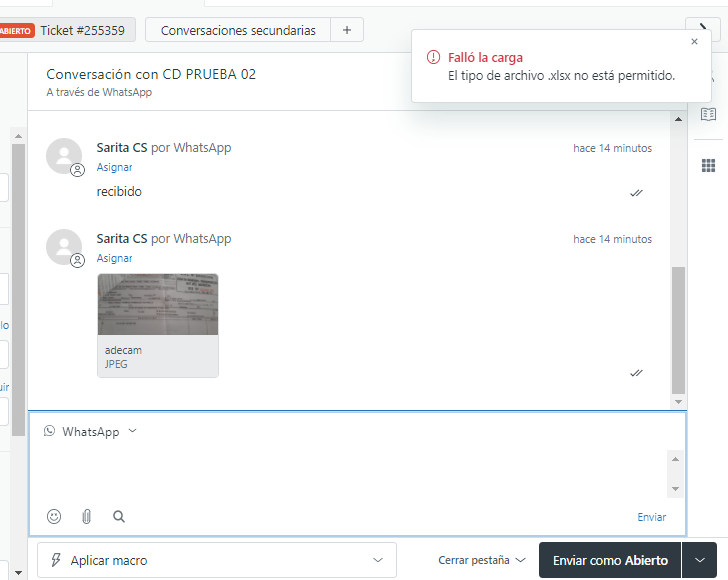Open the Conversaciones secundarias tab
The height and width of the screenshot is (580, 728).
coord(237,30)
